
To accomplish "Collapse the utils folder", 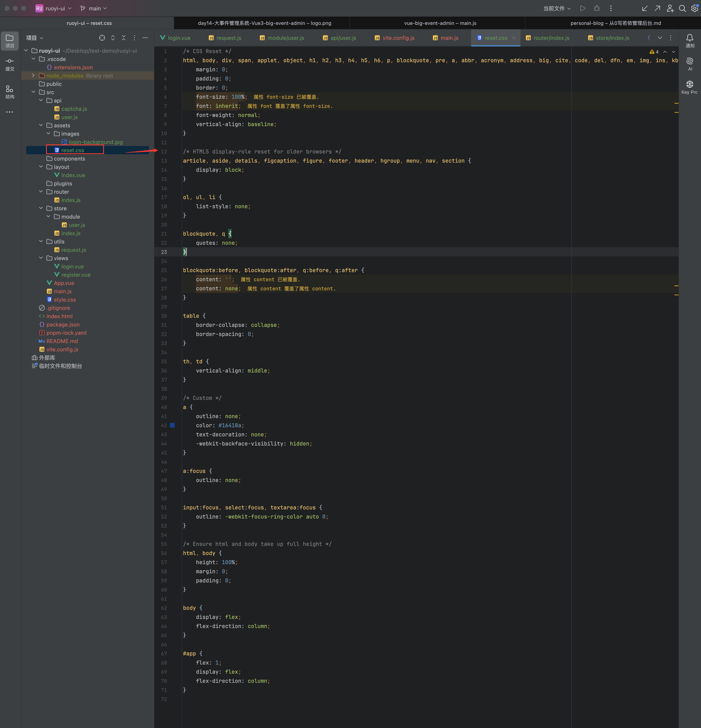I will coord(40,241).
